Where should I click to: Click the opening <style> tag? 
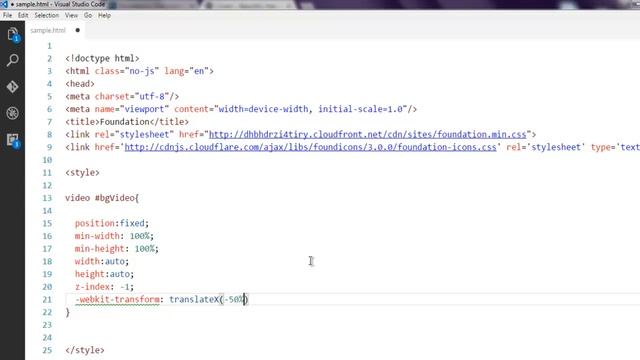(x=82, y=172)
